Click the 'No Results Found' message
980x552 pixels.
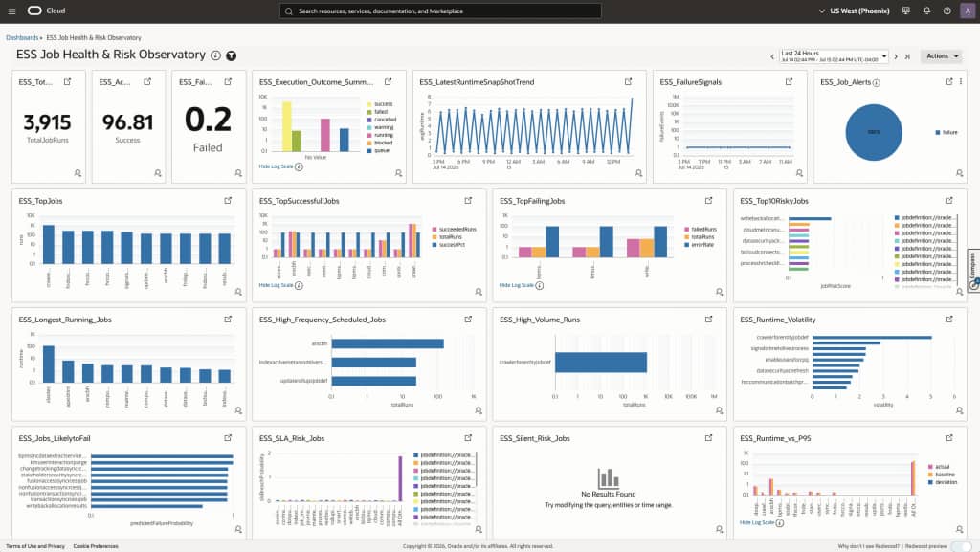click(608, 494)
